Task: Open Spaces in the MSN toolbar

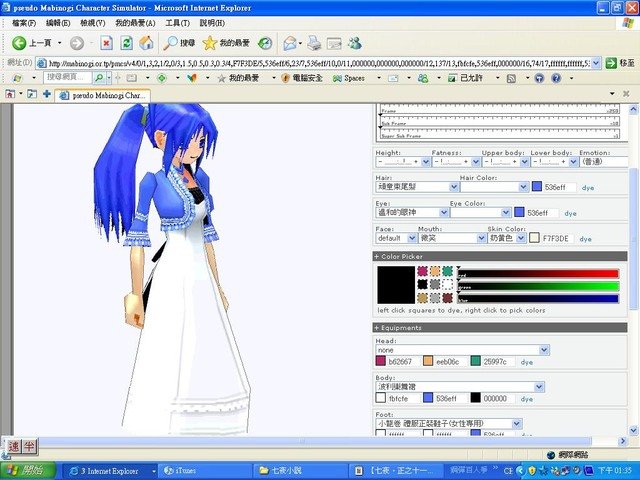Action: pos(349,78)
